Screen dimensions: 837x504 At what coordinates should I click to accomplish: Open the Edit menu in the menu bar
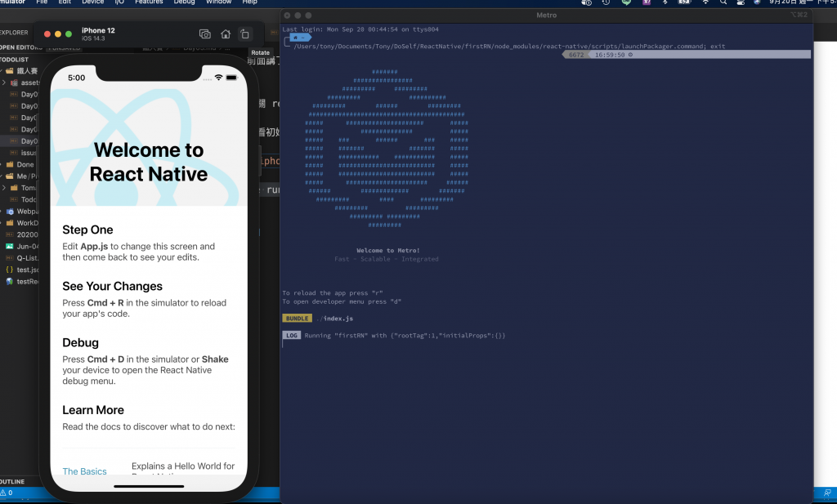(x=65, y=2)
